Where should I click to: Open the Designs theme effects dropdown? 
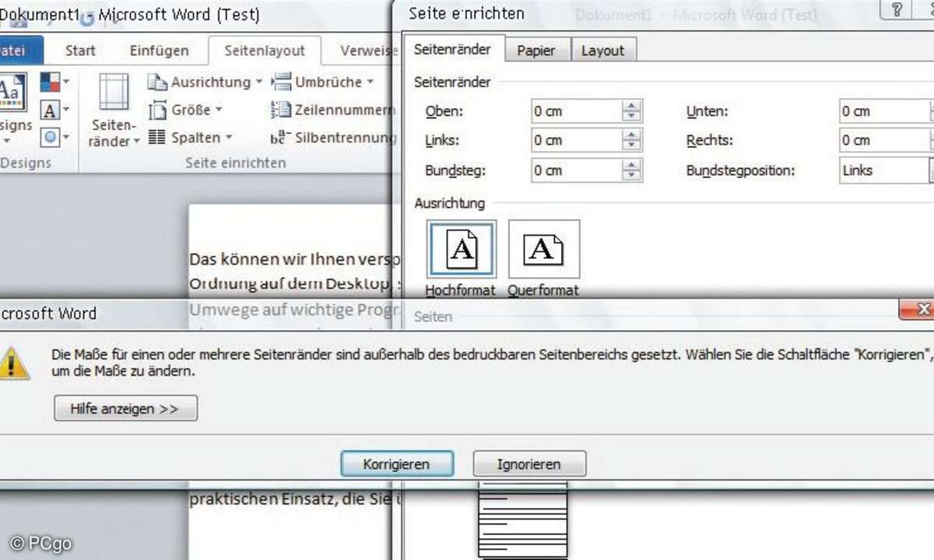[54, 138]
